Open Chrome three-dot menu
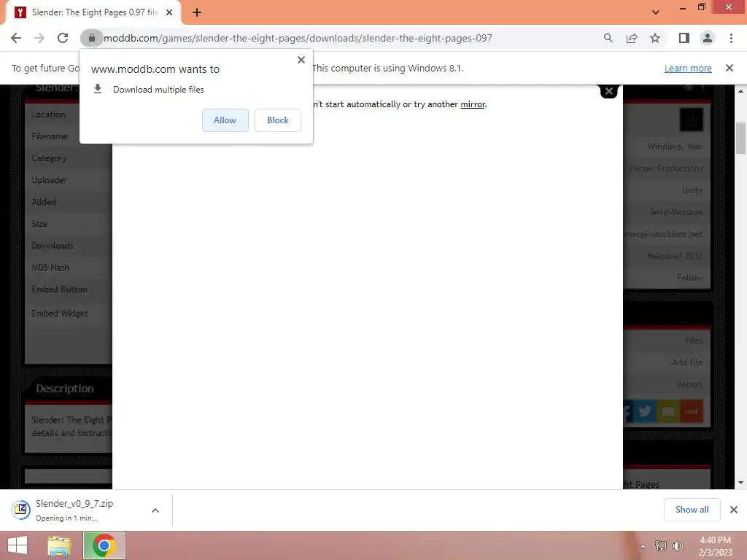Screen dimensions: 747x560 pos(731,38)
